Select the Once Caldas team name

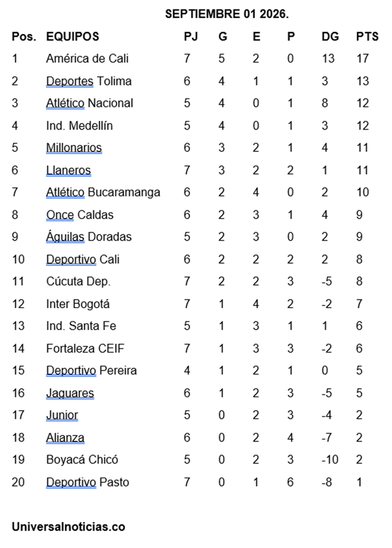click(80, 215)
